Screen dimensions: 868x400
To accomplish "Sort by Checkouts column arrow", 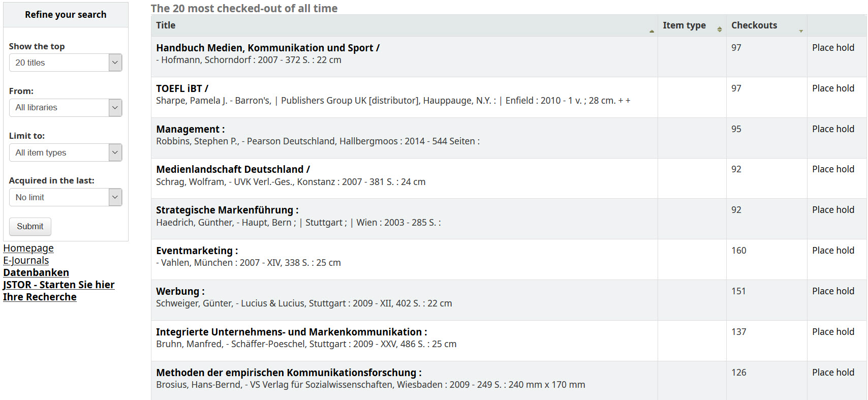I will pyautogui.click(x=800, y=30).
